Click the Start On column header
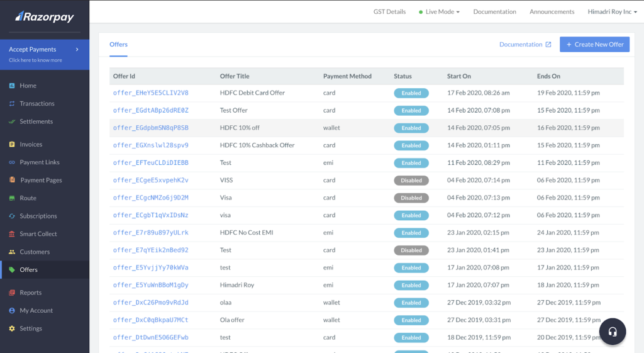Image resolution: width=644 pixels, height=353 pixels. [458, 76]
